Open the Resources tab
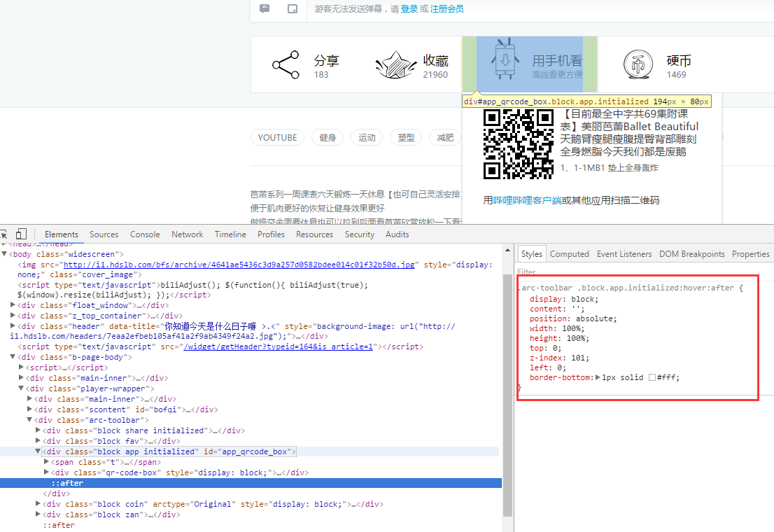The image size is (774, 532). coord(314,234)
